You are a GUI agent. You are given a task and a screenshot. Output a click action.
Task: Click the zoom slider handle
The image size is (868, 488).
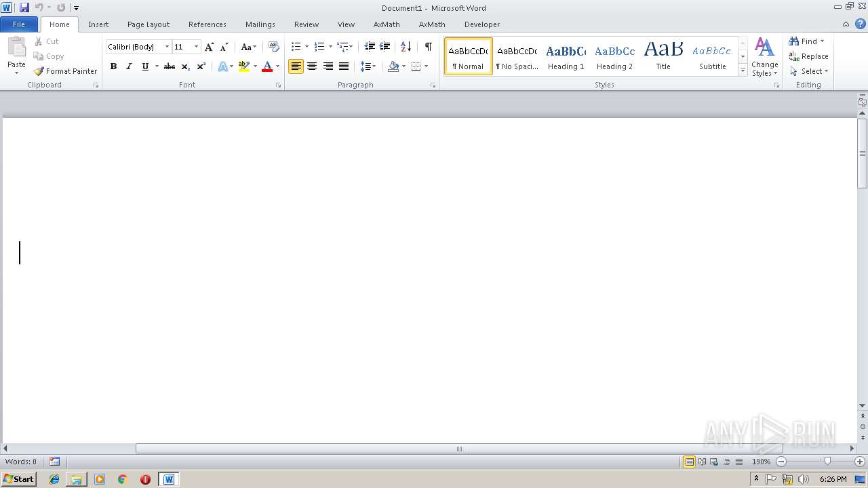click(827, 462)
